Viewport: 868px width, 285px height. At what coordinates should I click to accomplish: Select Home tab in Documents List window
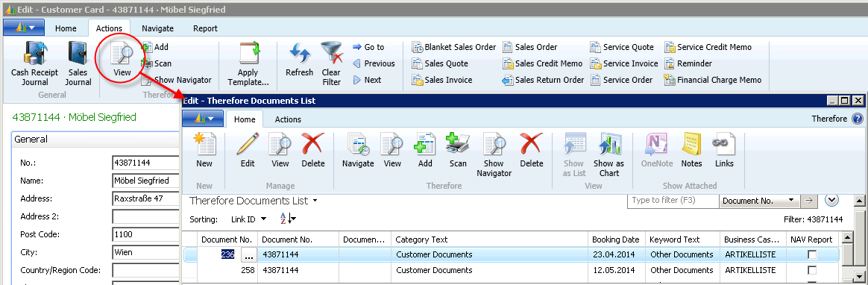[x=245, y=119]
